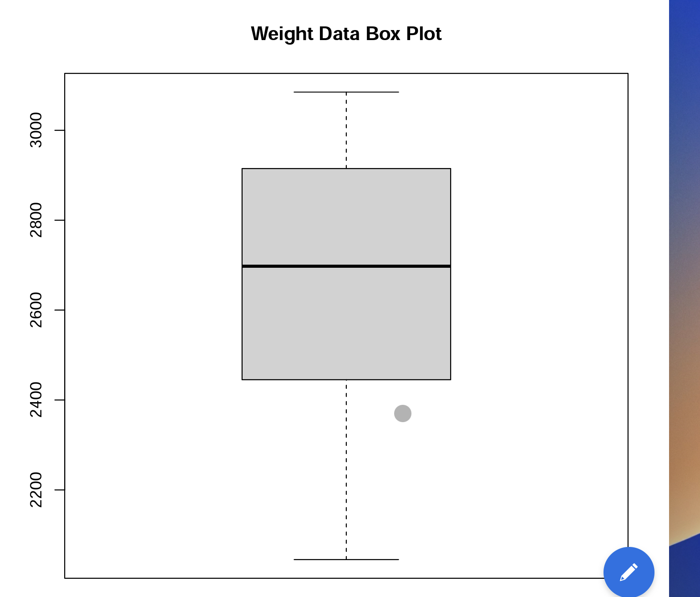The height and width of the screenshot is (597, 700).
Task: Click the bold median line in the box plot
Action: pos(346,265)
